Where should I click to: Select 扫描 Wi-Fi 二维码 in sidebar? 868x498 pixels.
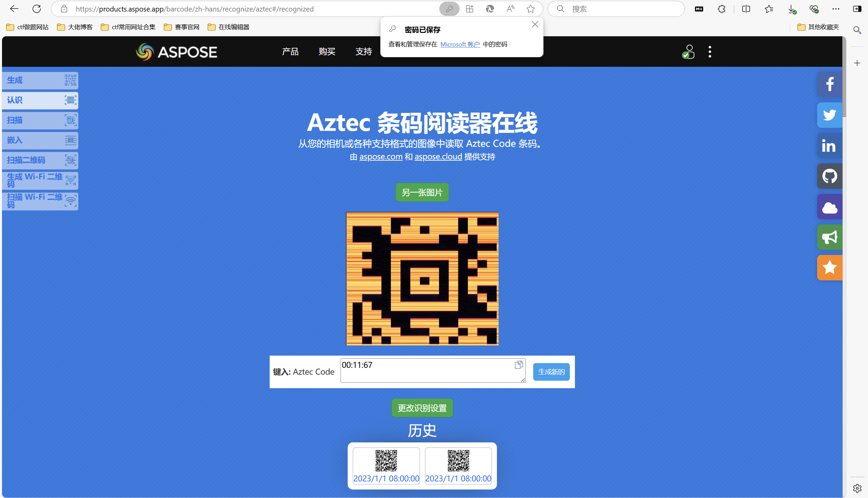[40, 201]
